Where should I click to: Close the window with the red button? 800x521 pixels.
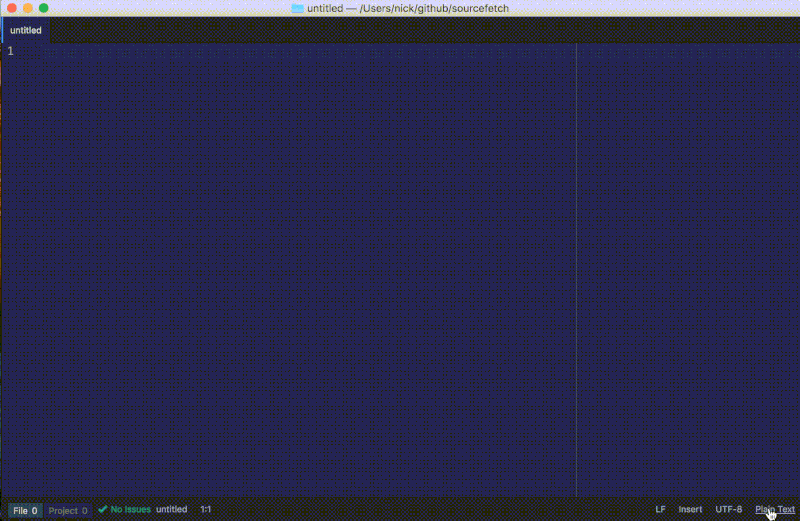coord(10,8)
